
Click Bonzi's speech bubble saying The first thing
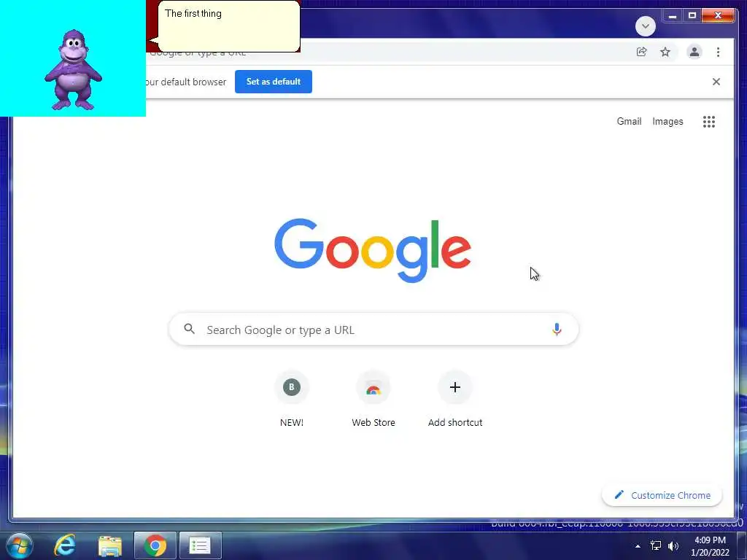tap(228, 26)
